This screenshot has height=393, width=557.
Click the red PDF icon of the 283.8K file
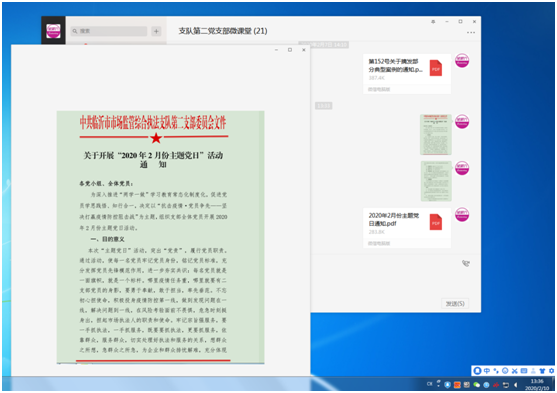436,222
